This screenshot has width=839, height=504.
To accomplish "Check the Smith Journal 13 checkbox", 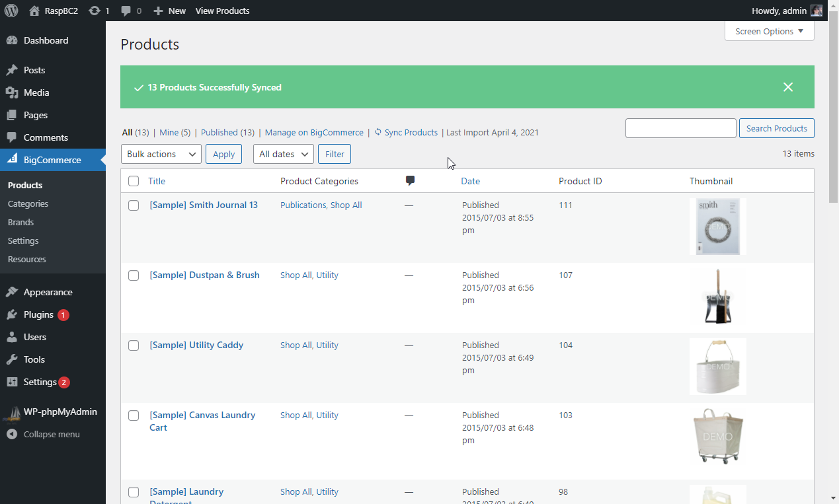I will pyautogui.click(x=134, y=205).
